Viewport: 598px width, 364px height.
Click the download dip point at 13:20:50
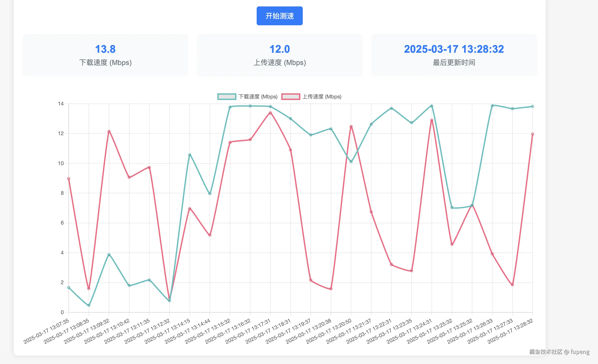(351, 161)
